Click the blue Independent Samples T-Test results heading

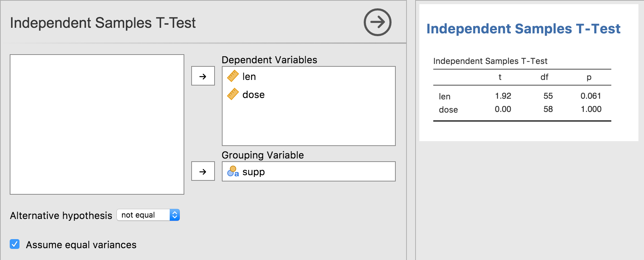click(x=523, y=29)
